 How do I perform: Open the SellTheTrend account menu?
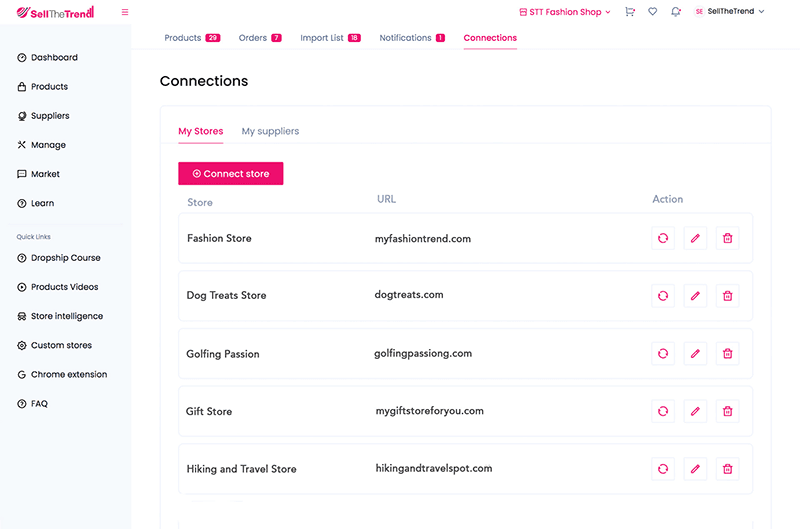(730, 12)
